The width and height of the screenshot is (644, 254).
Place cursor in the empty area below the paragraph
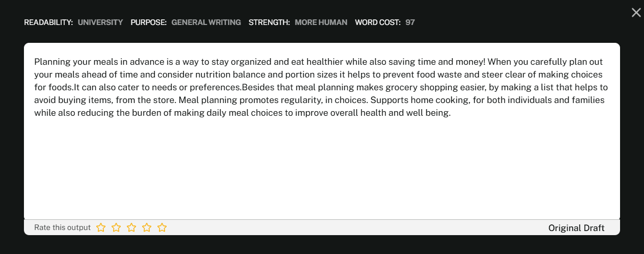pos(321,168)
